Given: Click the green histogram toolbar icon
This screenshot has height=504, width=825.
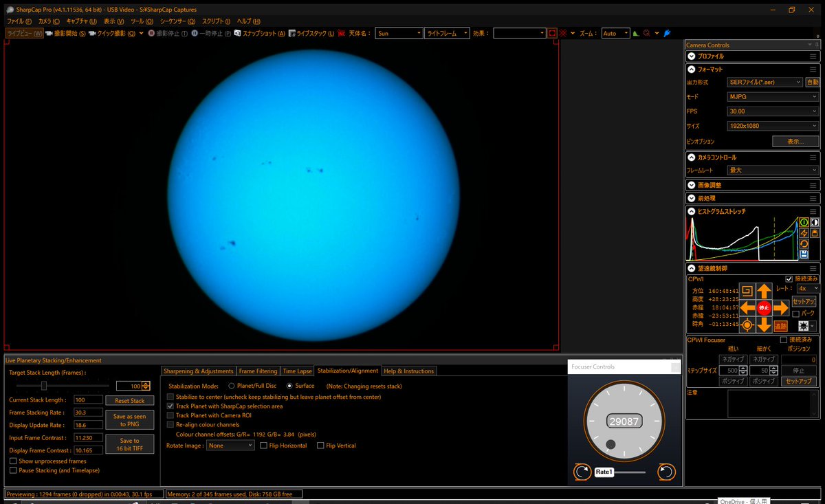Looking at the screenshot, I should [636, 33].
